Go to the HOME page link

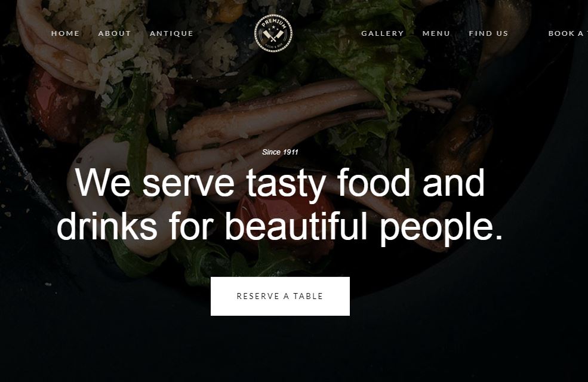click(66, 33)
